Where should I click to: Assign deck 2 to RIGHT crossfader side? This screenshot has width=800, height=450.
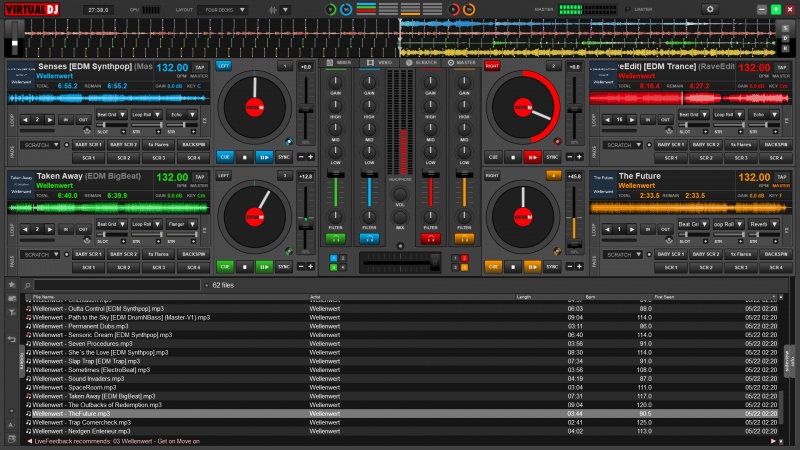(492, 66)
